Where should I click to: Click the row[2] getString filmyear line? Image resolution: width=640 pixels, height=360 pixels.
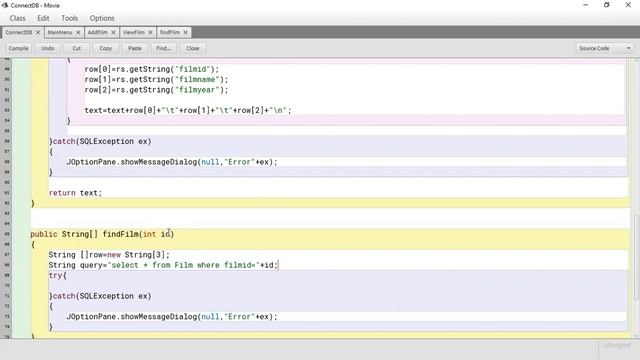click(156, 90)
